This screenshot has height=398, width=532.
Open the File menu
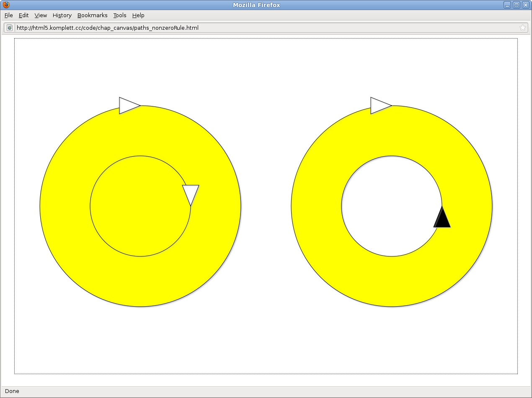click(9, 15)
